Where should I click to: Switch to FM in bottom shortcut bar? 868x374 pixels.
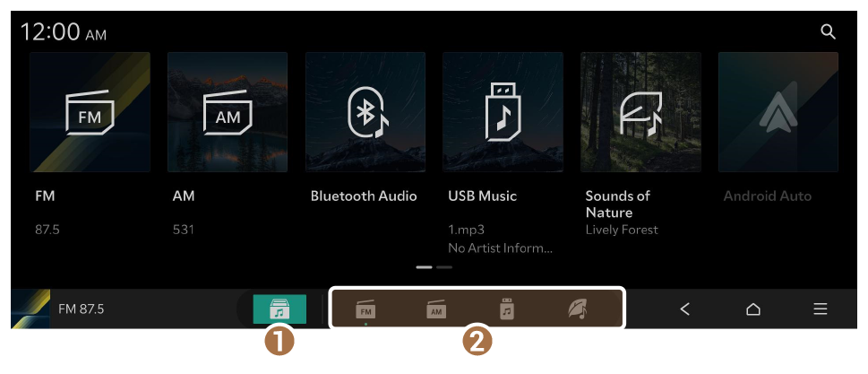coord(365,309)
